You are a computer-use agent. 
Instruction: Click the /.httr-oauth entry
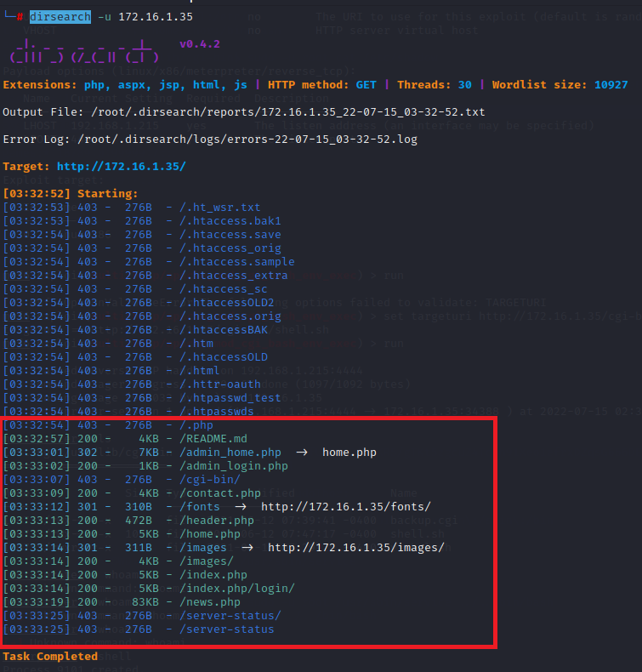tap(219, 384)
